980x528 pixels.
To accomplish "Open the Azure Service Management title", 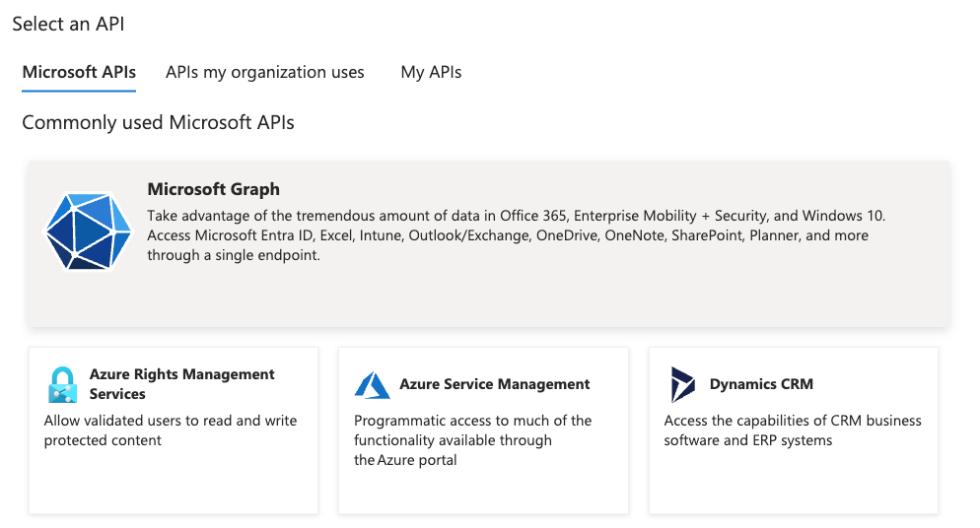I will 494,384.
